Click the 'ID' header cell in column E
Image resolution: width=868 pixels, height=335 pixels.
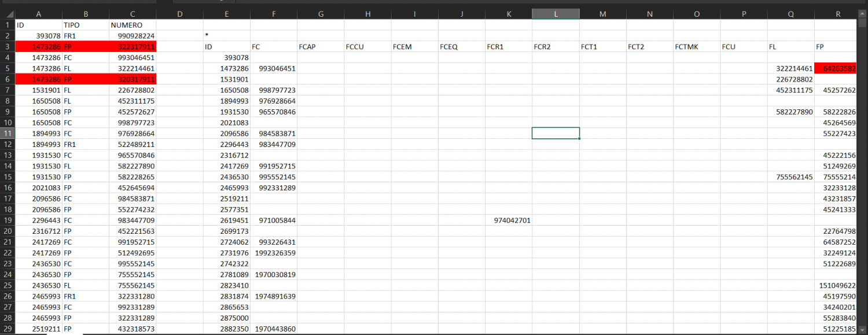226,47
